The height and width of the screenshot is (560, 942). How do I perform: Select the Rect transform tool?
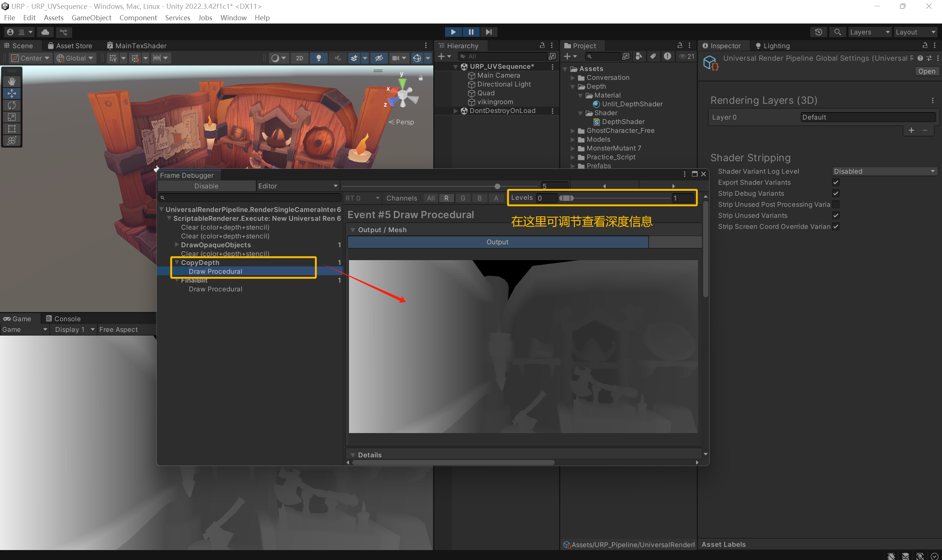click(12, 129)
